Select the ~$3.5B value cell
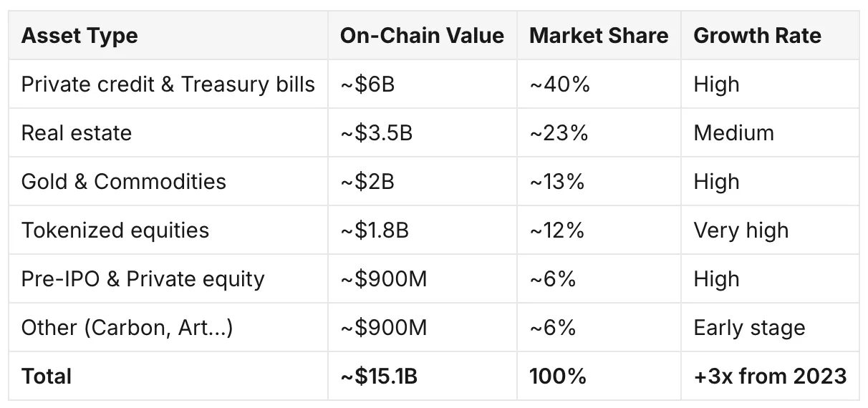Screen dimensions: 868x408 [376, 133]
